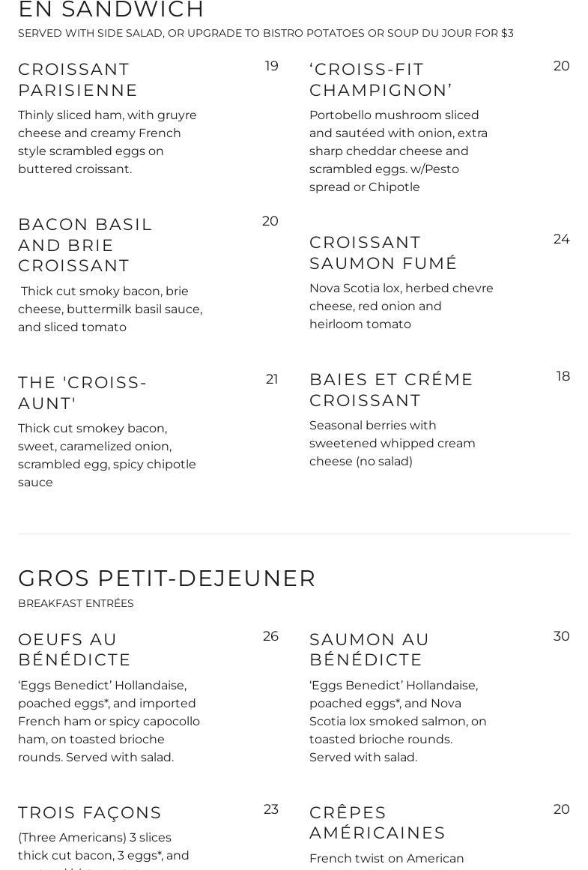Image resolution: width=588 pixels, height=870 pixels.
Task: Click the Croissant Saumon Fumé title
Action: click(x=383, y=253)
